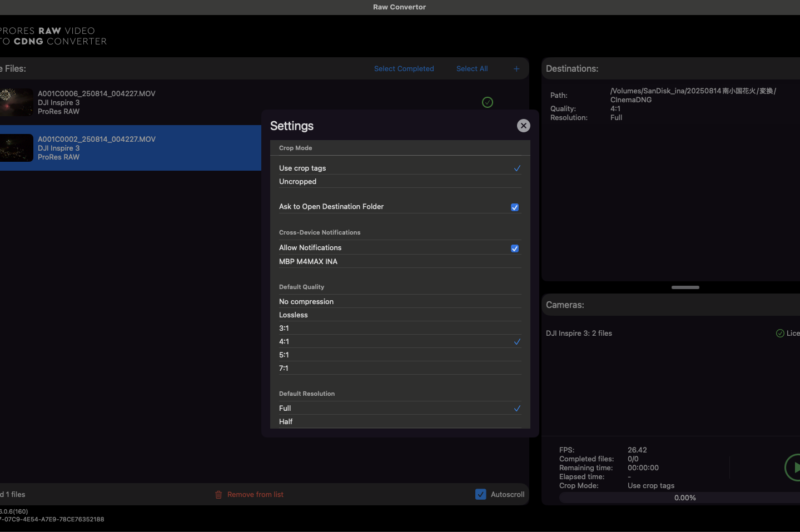Click the Quality 4:1 value in Destinations
This screenshot has width=800, height=532.
point(615,109)
